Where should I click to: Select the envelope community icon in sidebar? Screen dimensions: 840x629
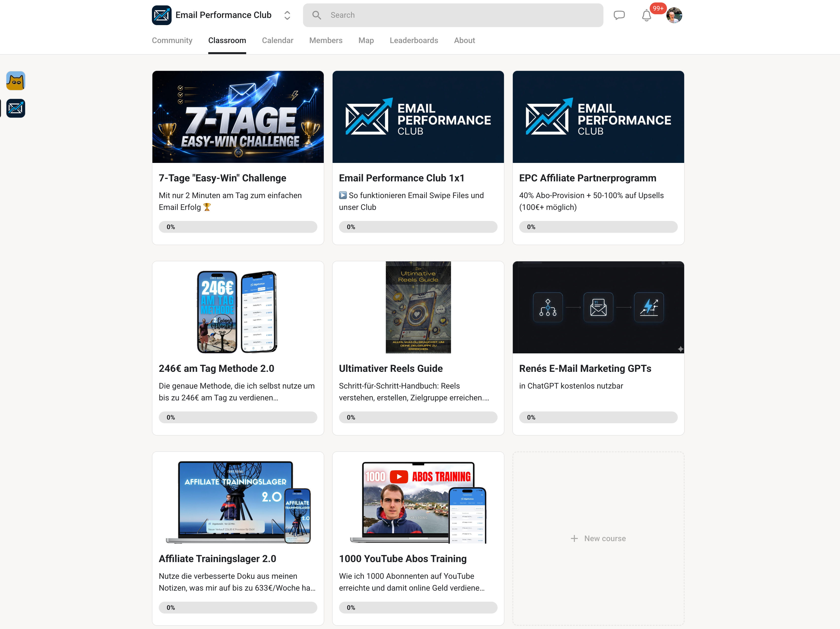[16, 108]
